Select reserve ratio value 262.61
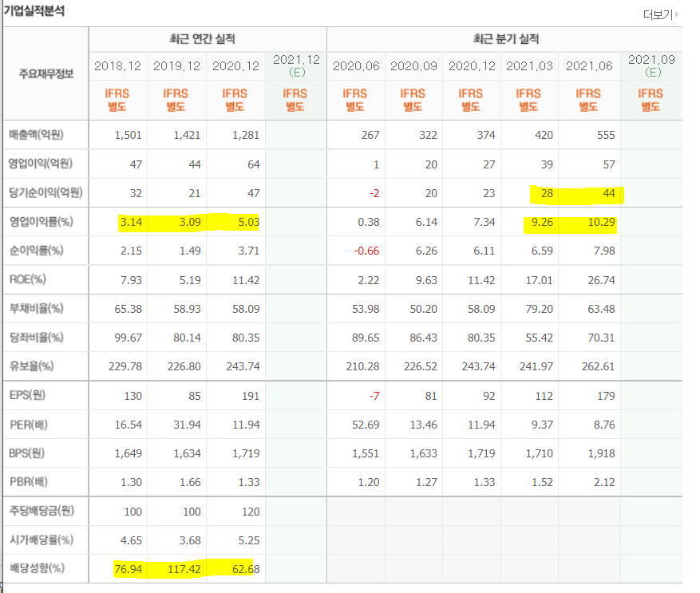700x593 pixels. 598,366
